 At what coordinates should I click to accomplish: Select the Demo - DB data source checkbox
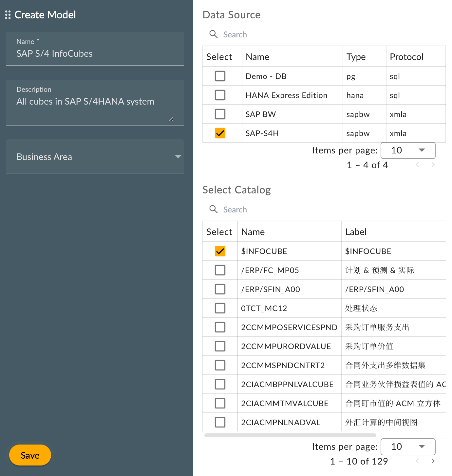pos(220,76)
